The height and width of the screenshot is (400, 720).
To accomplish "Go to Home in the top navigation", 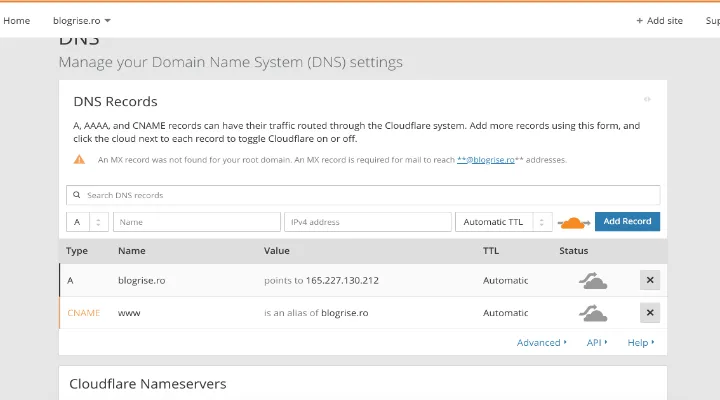I will (x=17, y=21).
